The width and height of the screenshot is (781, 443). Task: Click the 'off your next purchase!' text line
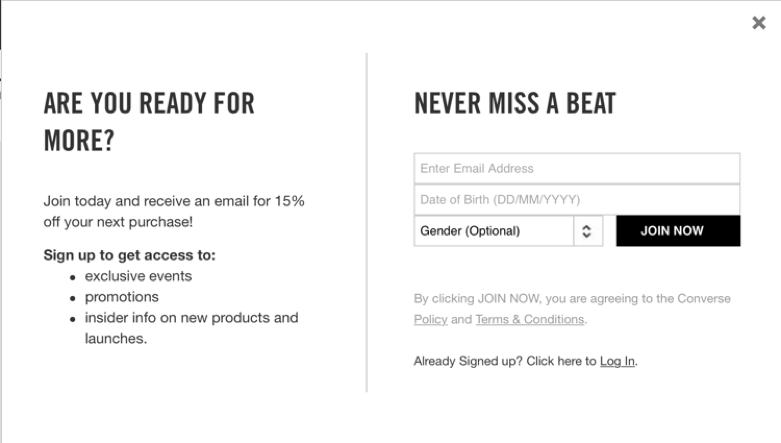click(x=118, y=222)
